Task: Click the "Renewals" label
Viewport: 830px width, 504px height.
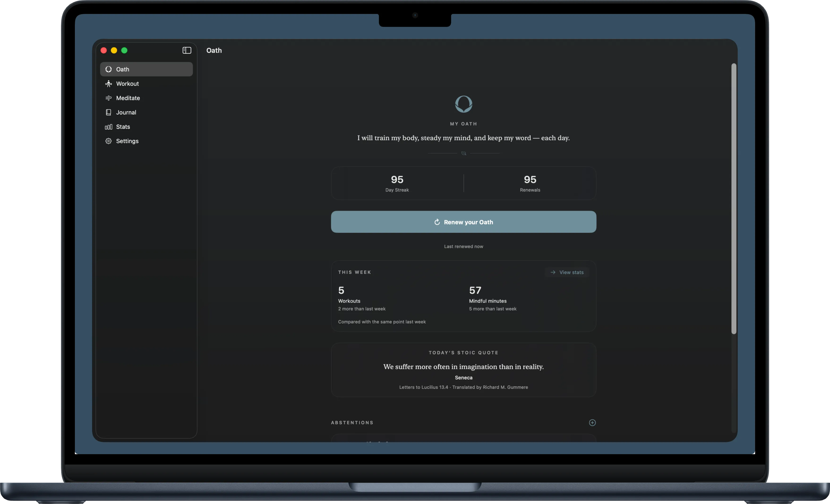Action: click(530, 190)
